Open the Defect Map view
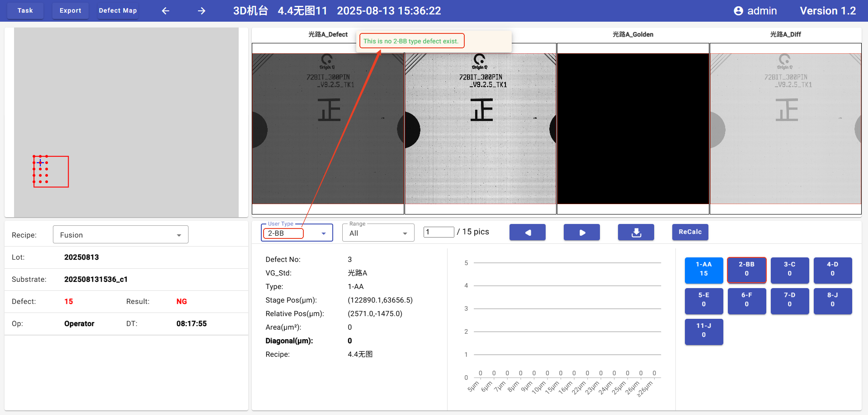 point(118,11)
